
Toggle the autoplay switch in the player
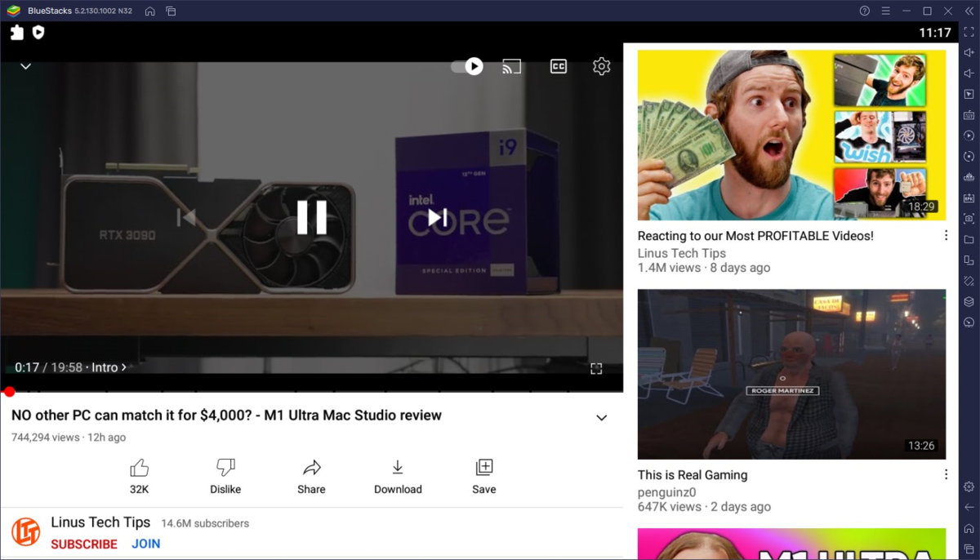pyautogui.click(x=467, y=66)
